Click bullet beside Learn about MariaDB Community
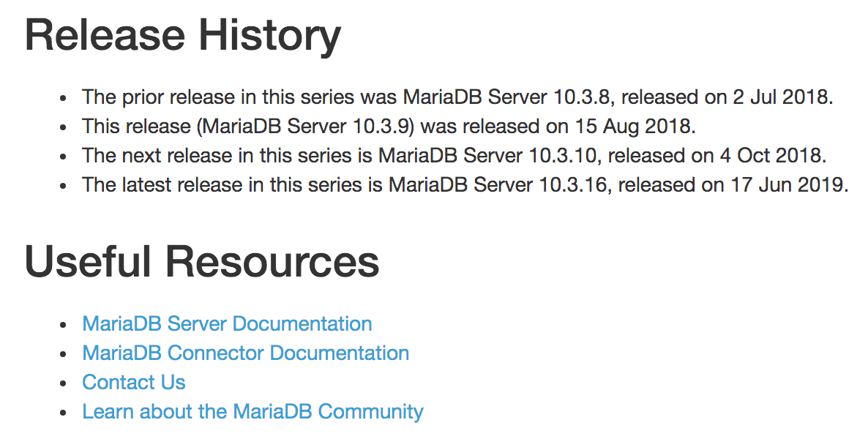This screenshot has height=439, width=868. (x=64, y=413)
